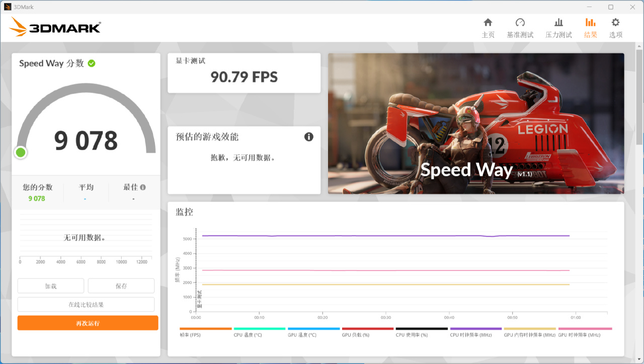The width and height of the screenshot is (644, 364).
Task: Click the Speed Way 分数 title
Action: 51,63
